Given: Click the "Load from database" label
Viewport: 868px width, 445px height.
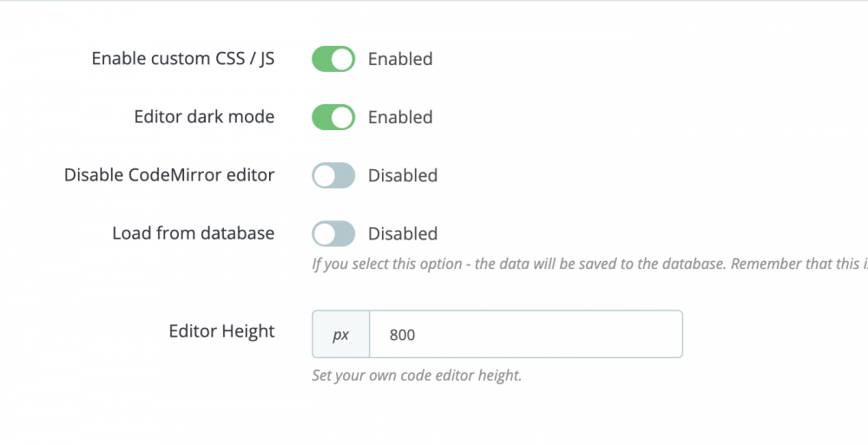Looking at the screenshot, I should [194, 233].
